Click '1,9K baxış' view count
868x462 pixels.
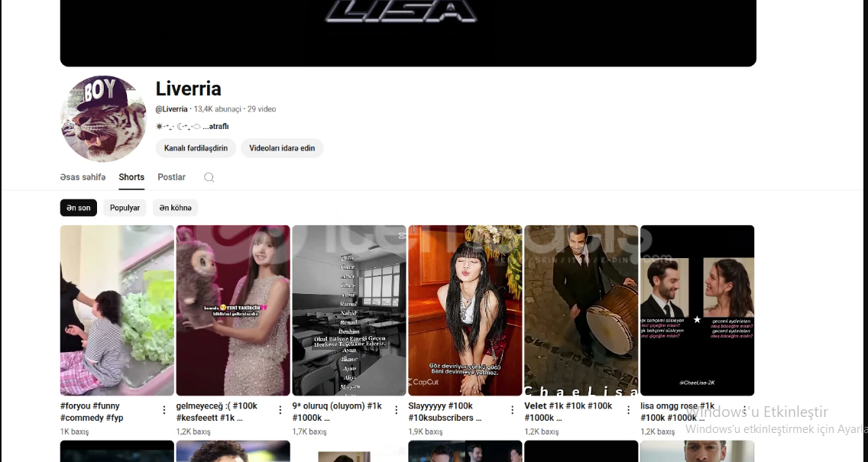(x=425, y=431)
